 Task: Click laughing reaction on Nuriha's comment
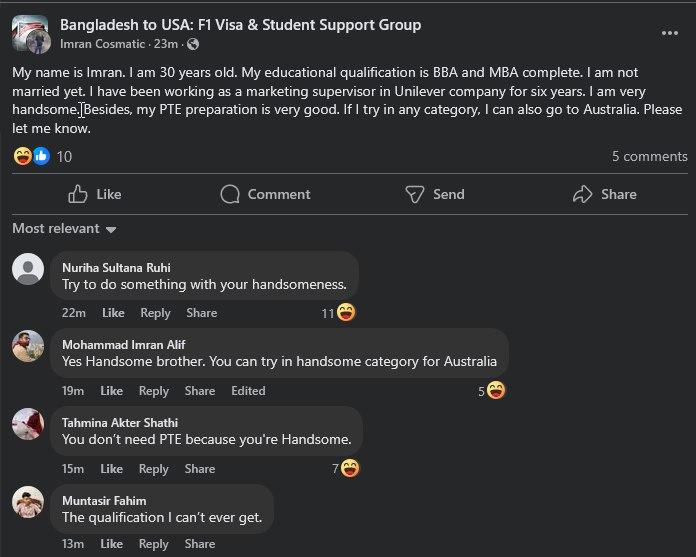tap(346, 313)
